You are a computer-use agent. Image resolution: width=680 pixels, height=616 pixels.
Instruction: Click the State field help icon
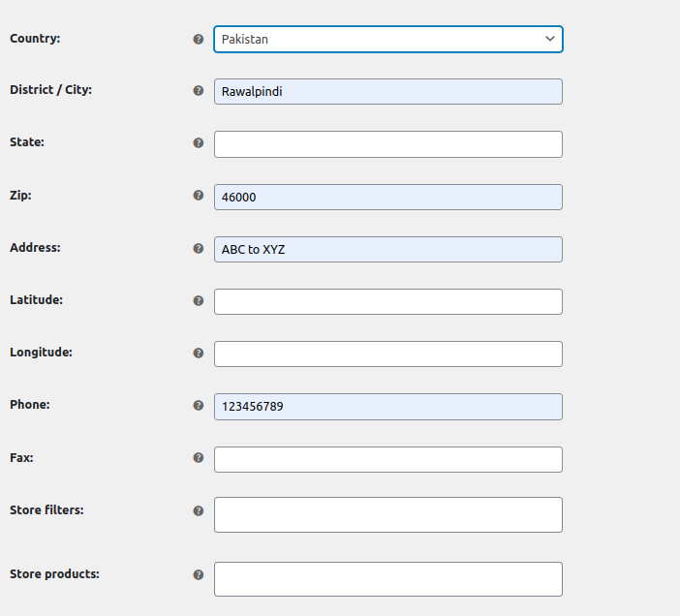[199, 143]
